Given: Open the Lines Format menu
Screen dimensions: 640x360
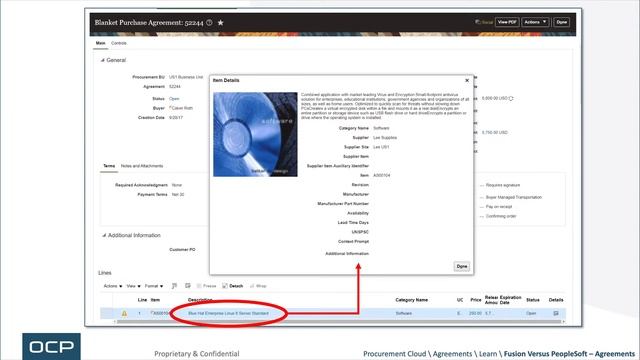Looking at the screenshot, I should [x=154, y=286].
